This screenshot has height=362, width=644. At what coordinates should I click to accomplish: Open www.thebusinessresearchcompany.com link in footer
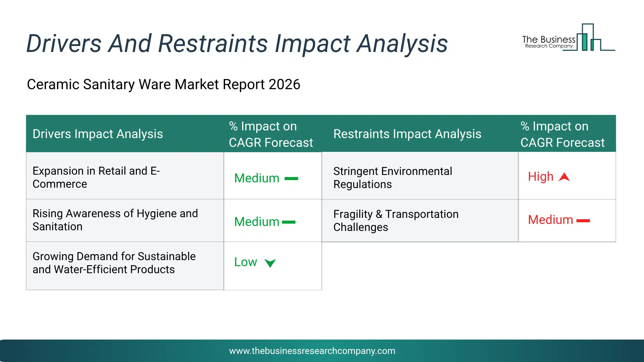pyautogui.click(x=312, y=351)
